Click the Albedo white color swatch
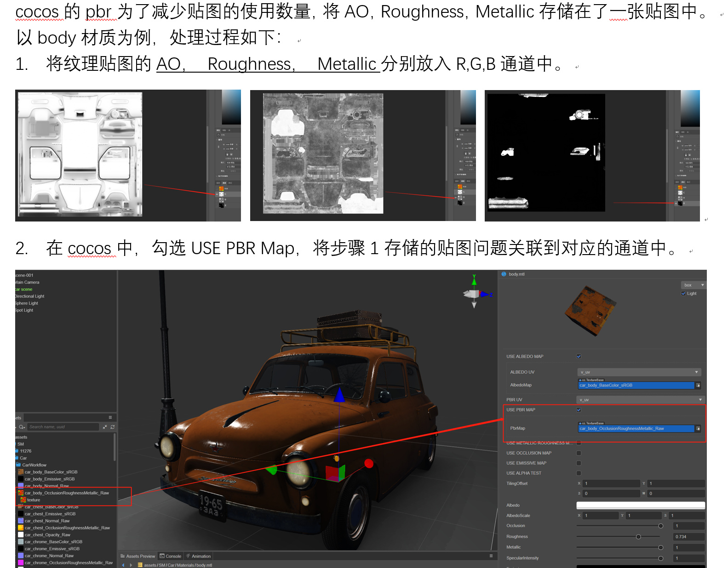This screenshot has height=568, width=728. click(641, 505)
